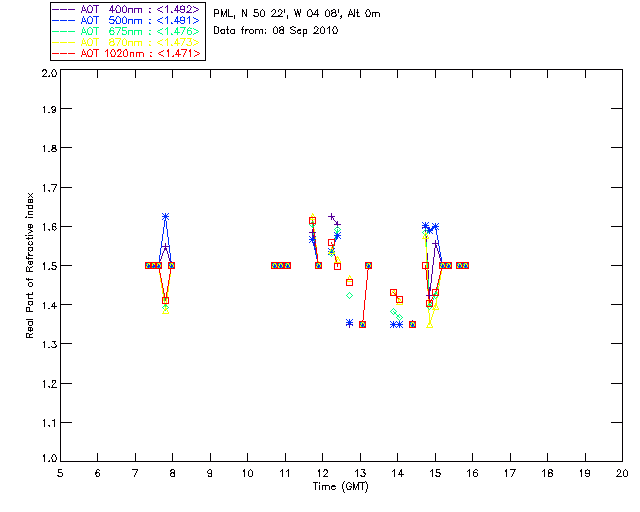Click the lone blue asterisk at 1.35 before time 13
Screen dimensions: 640x512
349,323
